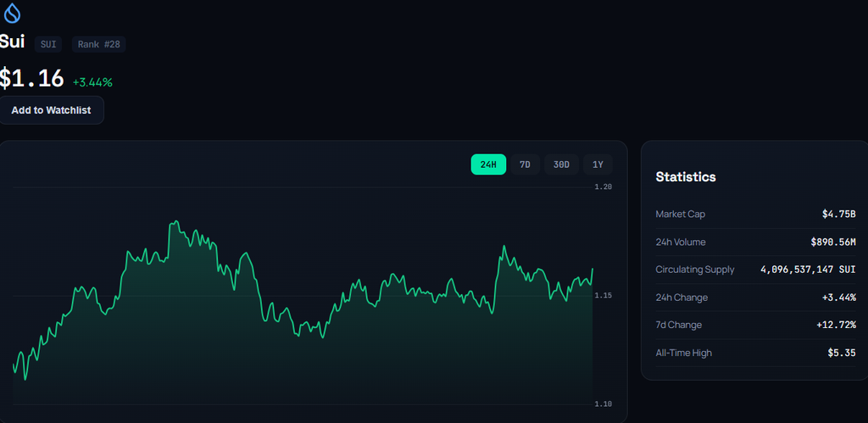Select the 24H chart range
This screenshot has height=423, width=868.
pyautogui.click(x=488, y=164)
